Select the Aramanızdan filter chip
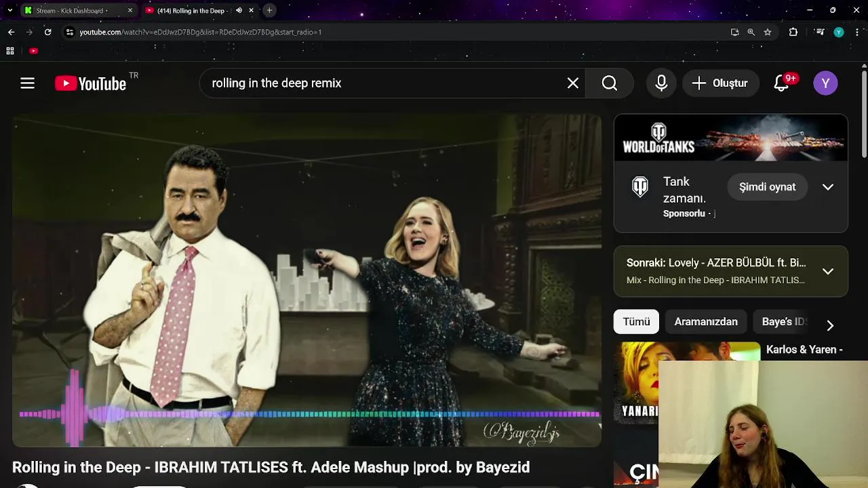 (706, 322)
